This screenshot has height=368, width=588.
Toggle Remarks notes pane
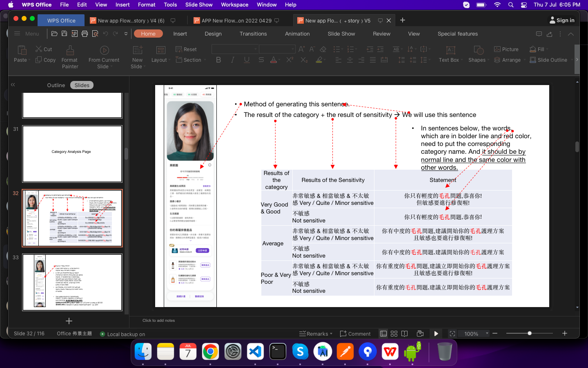pos(315,334)
